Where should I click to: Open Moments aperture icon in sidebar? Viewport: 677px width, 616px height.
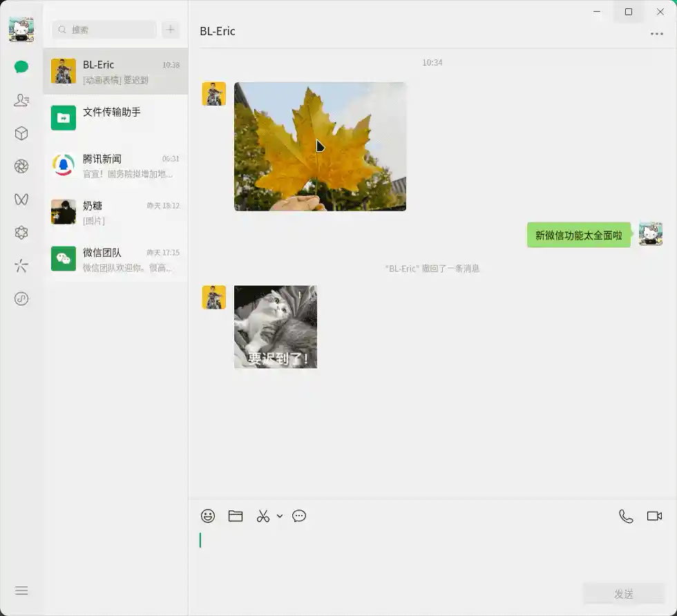point(21,166)
